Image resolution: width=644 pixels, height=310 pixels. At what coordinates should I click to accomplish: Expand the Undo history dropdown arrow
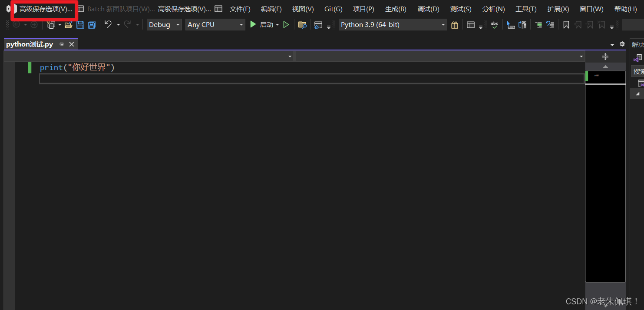pyautogui.click(x=118, y=25)
